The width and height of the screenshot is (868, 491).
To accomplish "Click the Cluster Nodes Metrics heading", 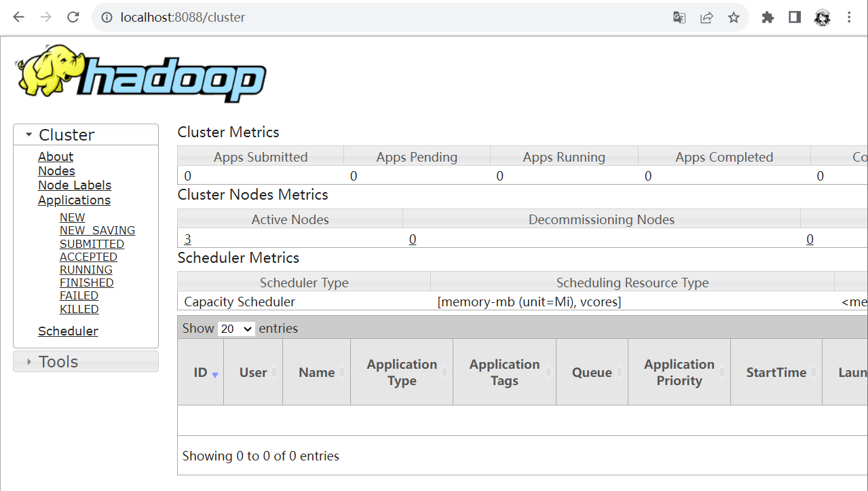I will (x=253, y=194).
